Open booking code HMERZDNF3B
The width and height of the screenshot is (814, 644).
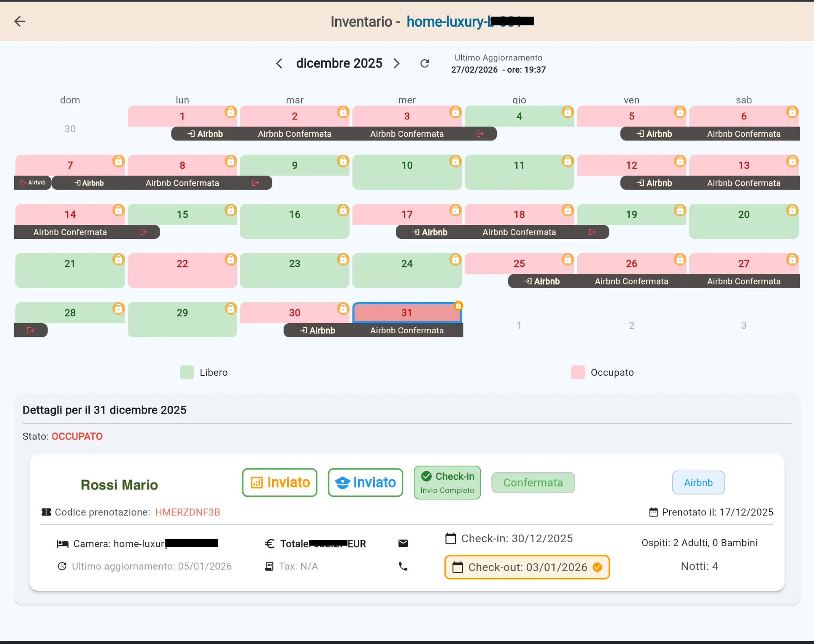point(188,512)
